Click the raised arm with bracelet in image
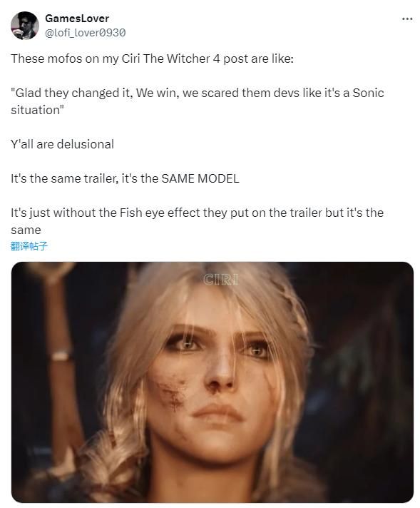 pyautogui.click(x=60, y=340)
